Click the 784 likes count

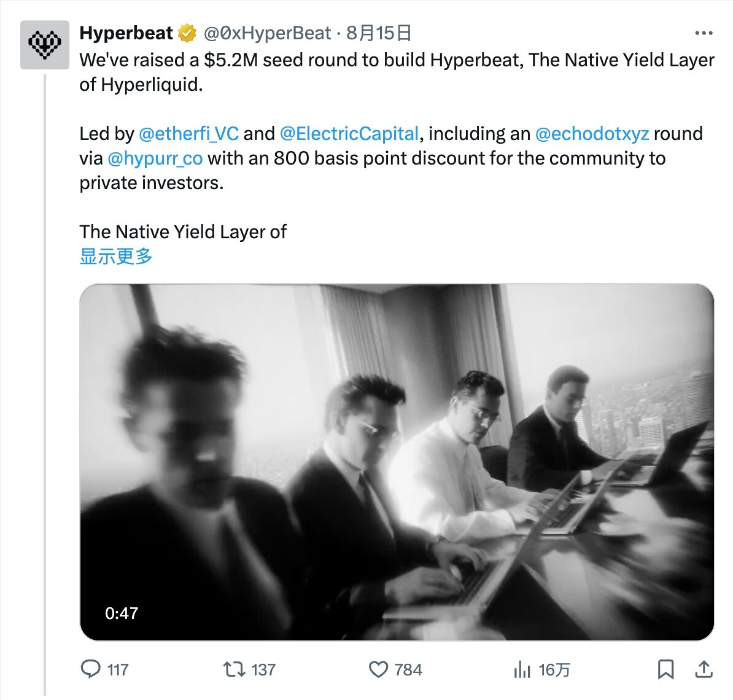408,670
